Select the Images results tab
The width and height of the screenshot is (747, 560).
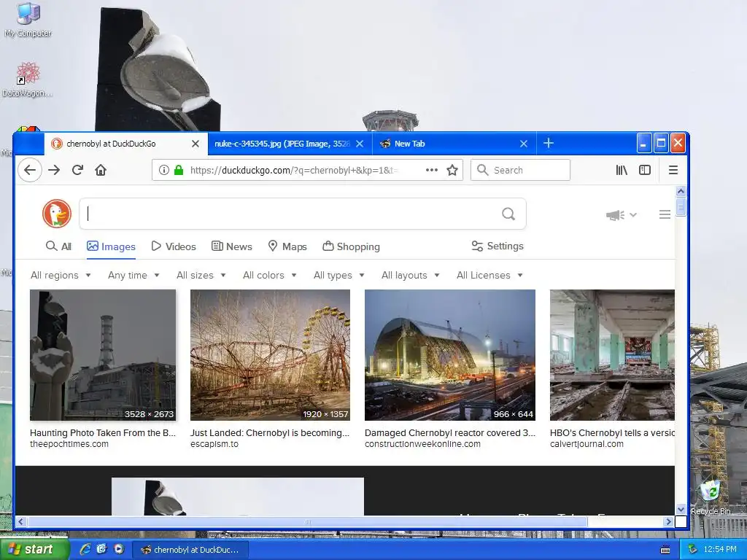tap(111, 246)
